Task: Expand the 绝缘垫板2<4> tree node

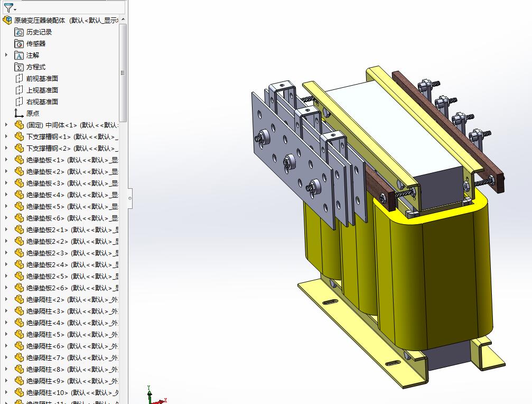Action: [x=6, y=264]
